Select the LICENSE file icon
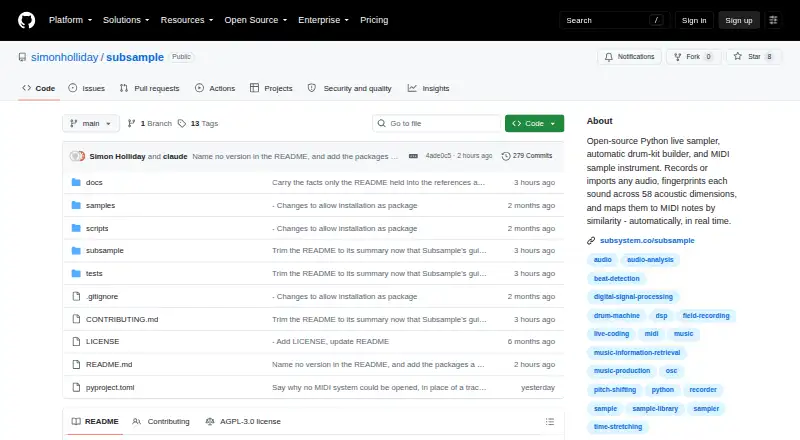 pos(76,341)
